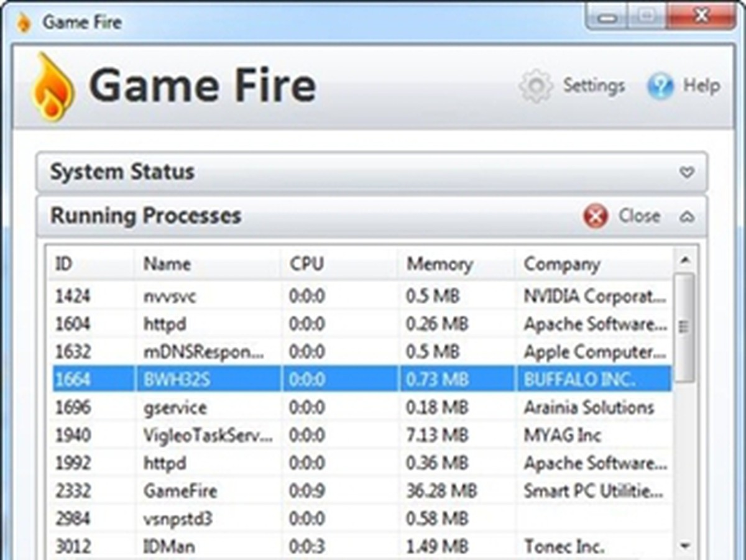Select the httpd process with ID 1992
This screenshot has height=560, width=746.
click(361, 463)
